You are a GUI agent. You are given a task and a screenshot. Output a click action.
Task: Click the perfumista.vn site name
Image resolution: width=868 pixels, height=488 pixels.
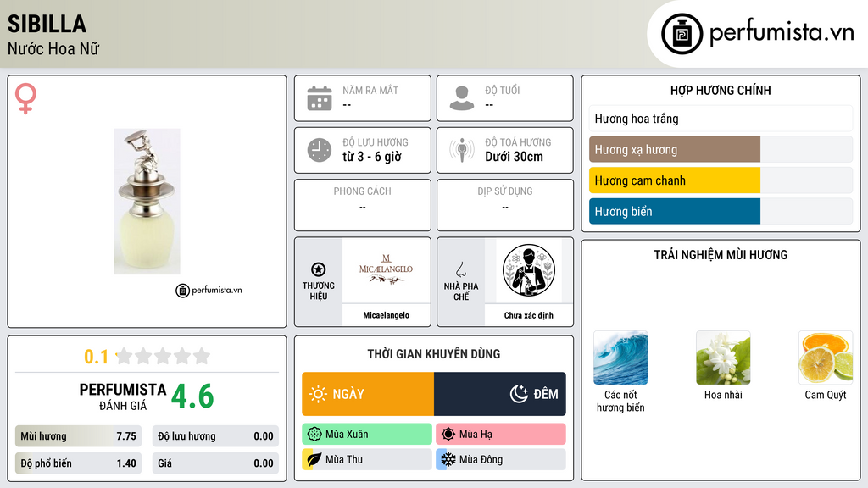click(x=782, y=33)
